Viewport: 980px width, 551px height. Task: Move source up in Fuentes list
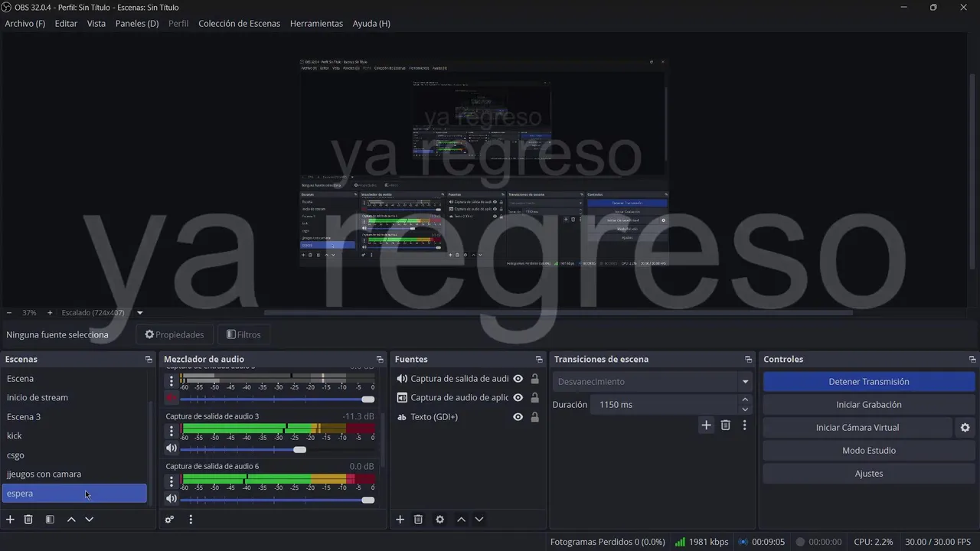[461, 520]
